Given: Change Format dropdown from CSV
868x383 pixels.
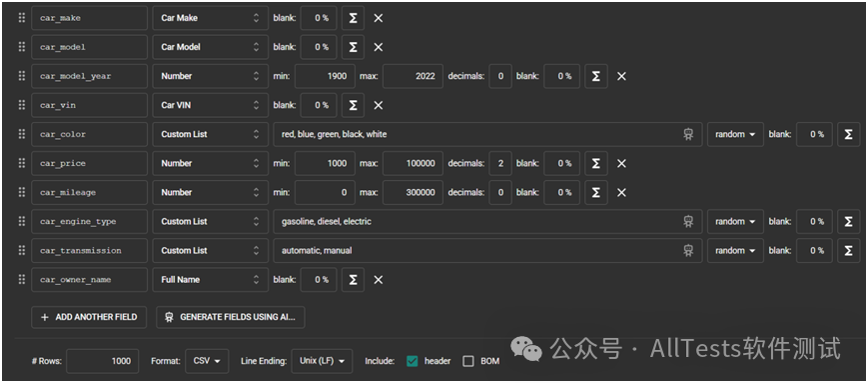Looking at the screenshot, I should [207, 361].
